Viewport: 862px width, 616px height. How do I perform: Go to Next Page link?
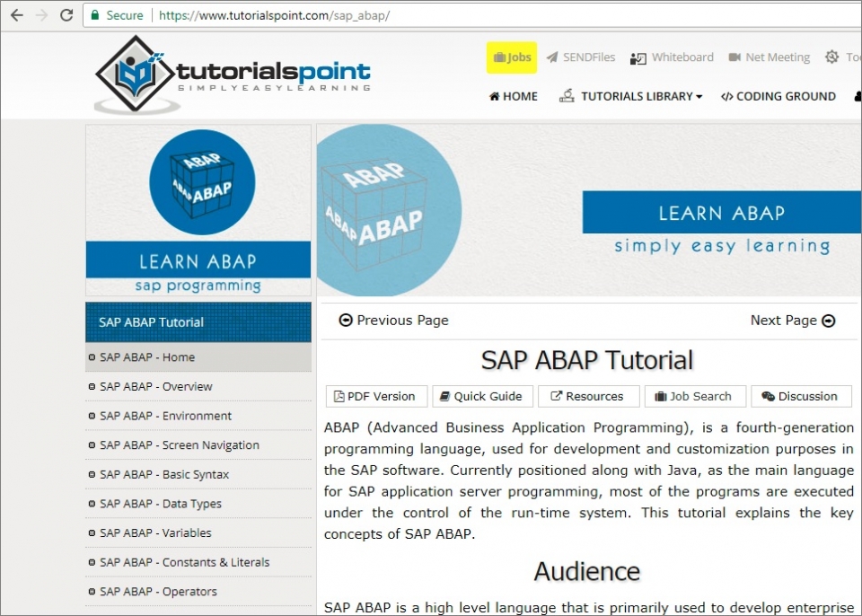click(x=793, y=320)
